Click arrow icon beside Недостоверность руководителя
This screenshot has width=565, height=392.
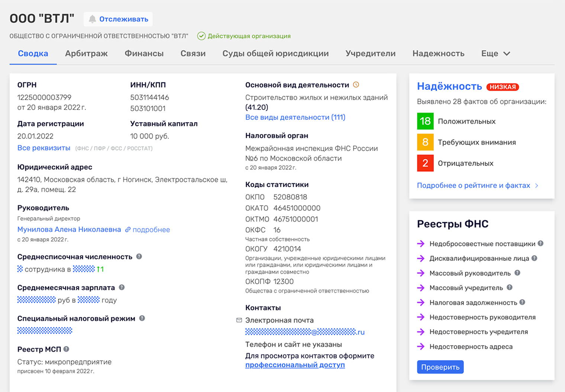[x=421, y=317]
